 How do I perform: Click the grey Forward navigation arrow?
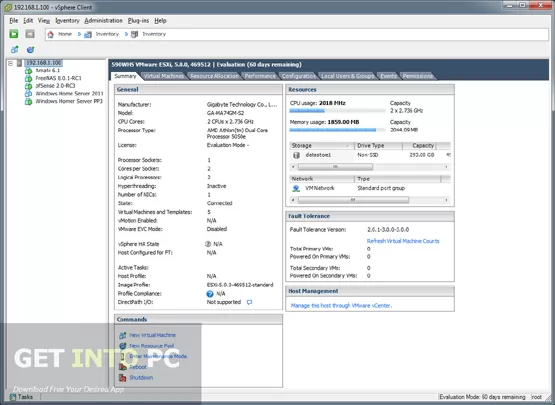(x=30, y=34)
